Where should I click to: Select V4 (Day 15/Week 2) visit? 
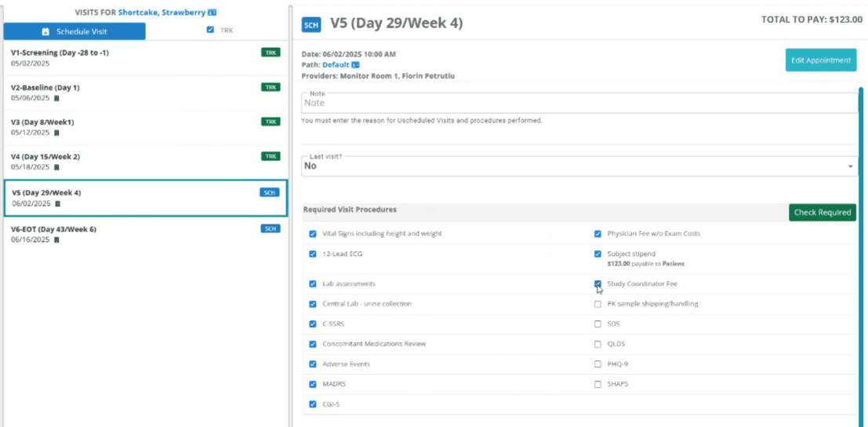145,161
